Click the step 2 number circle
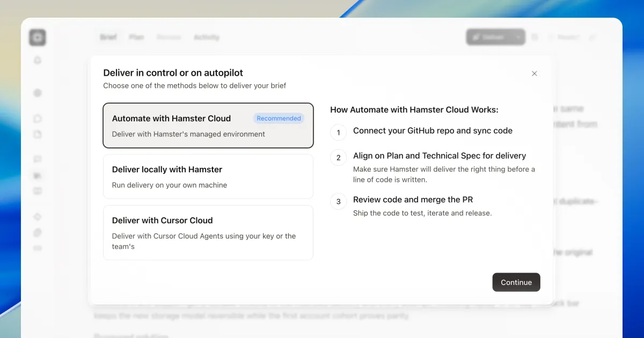This screenshot has width=644, height=338. (338, 157)
